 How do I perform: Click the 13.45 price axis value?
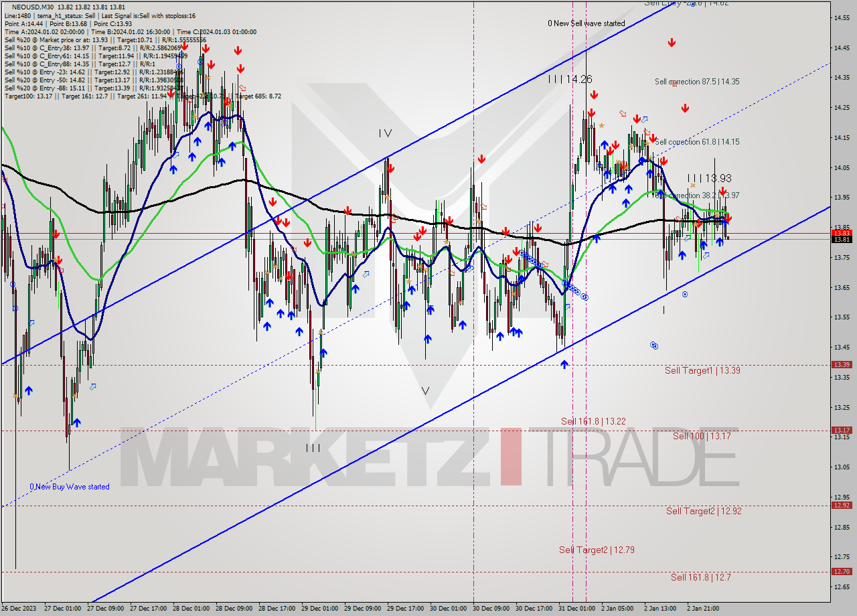click(x=842, y=347)
